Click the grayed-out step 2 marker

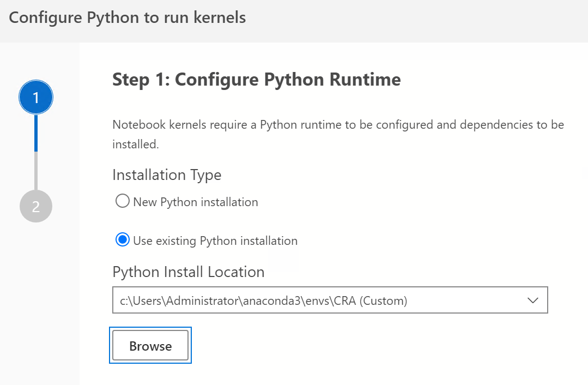[x=36, y=206]
